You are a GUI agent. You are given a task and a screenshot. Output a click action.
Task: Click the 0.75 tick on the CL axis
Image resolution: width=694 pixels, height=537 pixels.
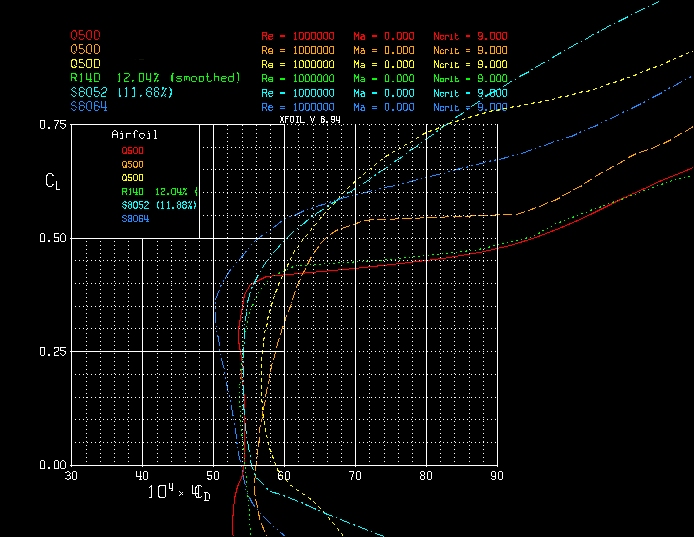pyautogui.click(x=53, y=125)
